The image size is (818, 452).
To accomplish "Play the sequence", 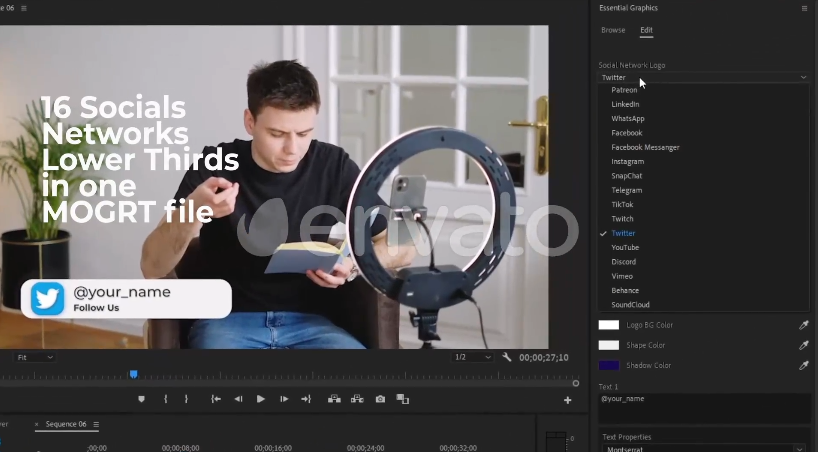I will 261,399.
